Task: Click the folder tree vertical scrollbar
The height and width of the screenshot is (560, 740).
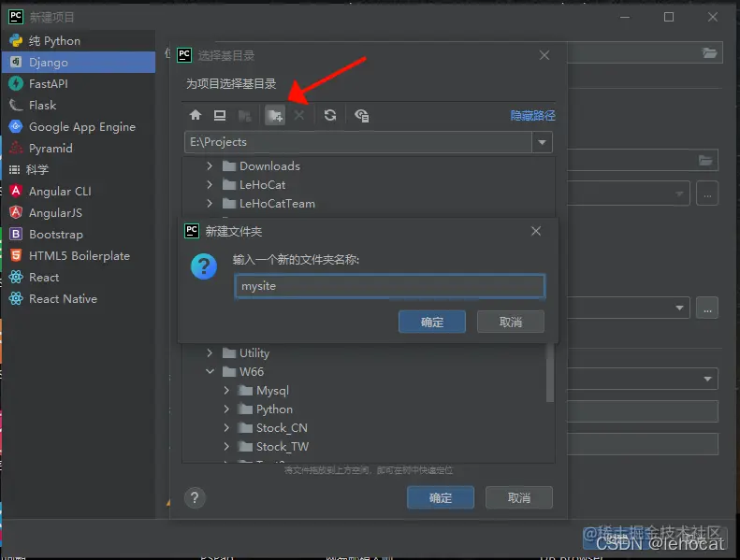Action: (x=550, y=373)
